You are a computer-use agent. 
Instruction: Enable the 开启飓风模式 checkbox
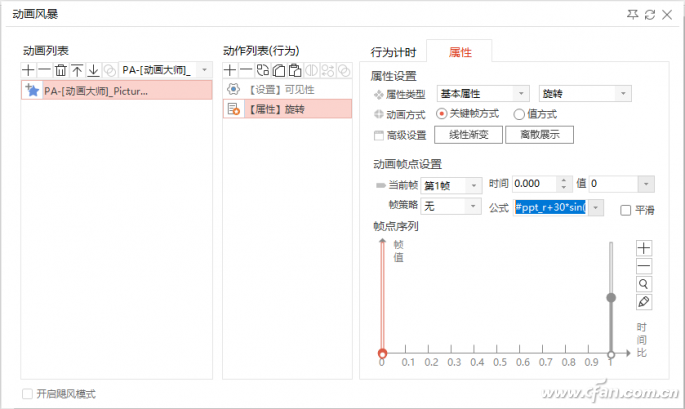27,394
